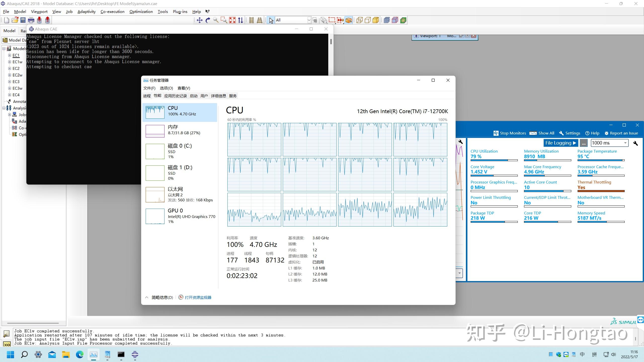The image size is (644, 362).
Task: Toggle File Logging in monitoring tool
Action: click(x=561, y=143)
